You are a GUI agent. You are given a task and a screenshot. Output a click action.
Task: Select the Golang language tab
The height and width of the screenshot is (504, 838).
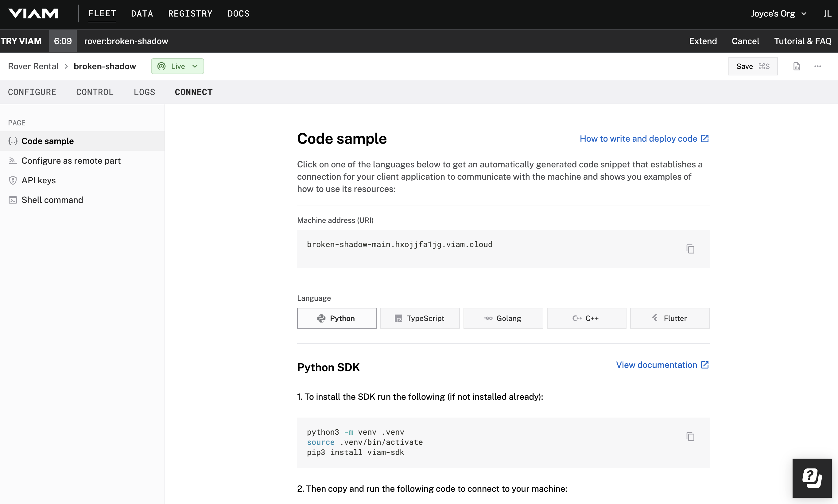[x=503, y=318]
